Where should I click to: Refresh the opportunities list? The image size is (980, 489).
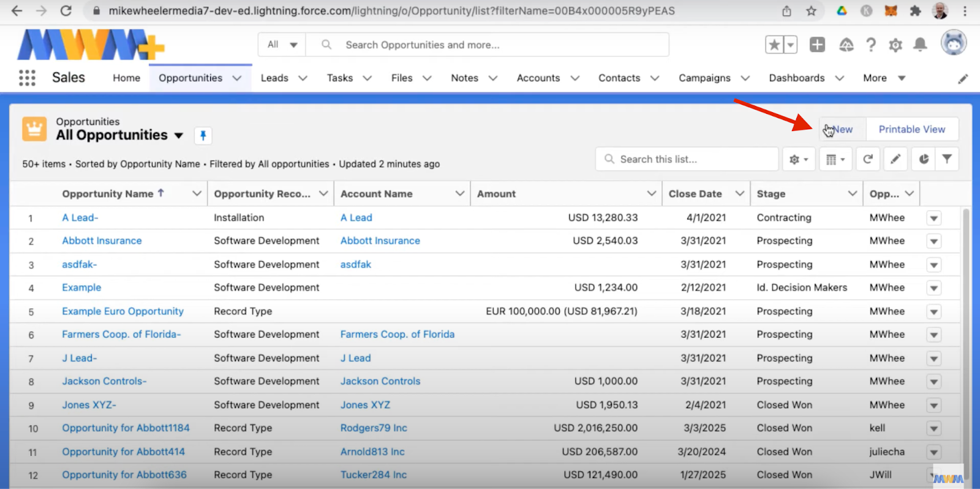[868, 159]
